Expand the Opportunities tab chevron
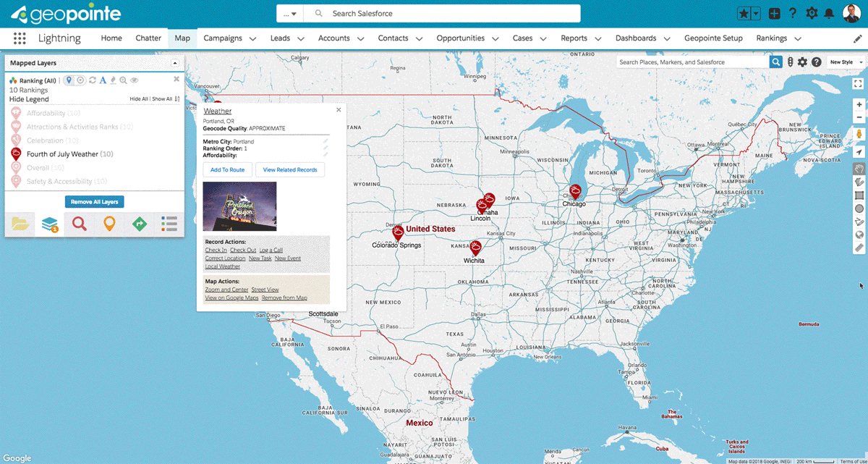868x464 pixels. [x=495, y=38]
